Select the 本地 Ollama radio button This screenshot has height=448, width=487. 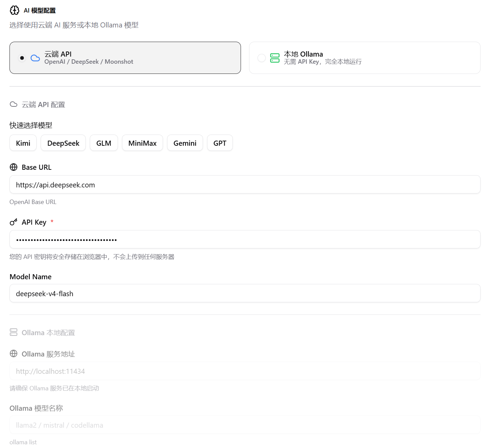click(262, 58)
